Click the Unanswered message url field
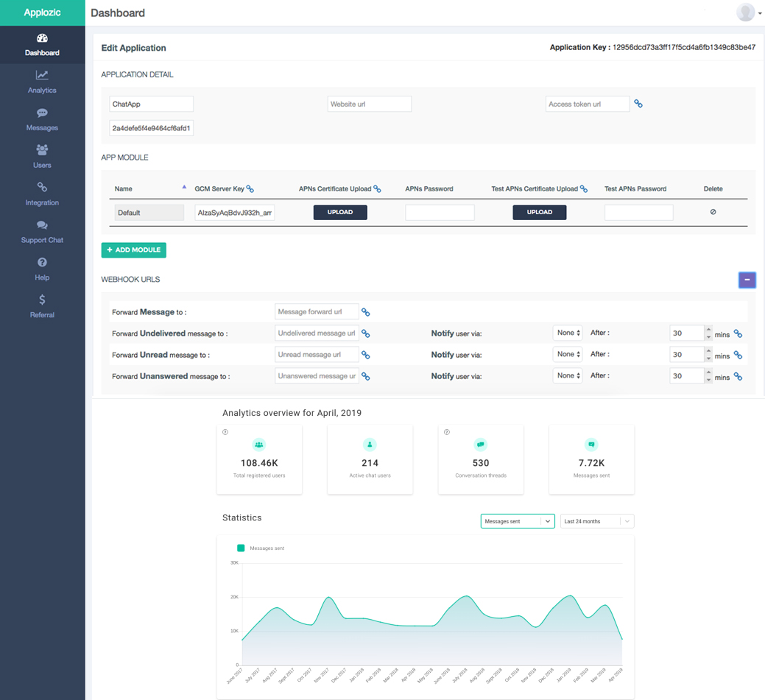The image size is (765, 700). tap(317, 376)
